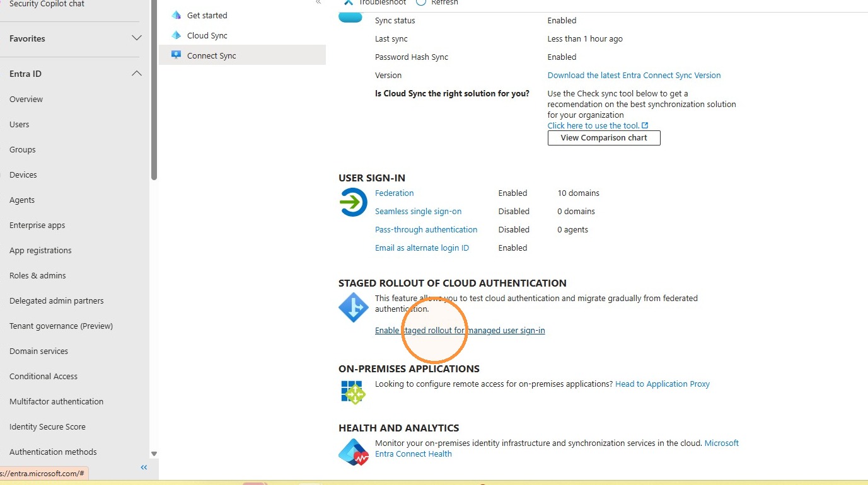This screenshot has width=868, height=485.
Task: Open Domain services in the sidebar
Action: [x=38, y=351]
